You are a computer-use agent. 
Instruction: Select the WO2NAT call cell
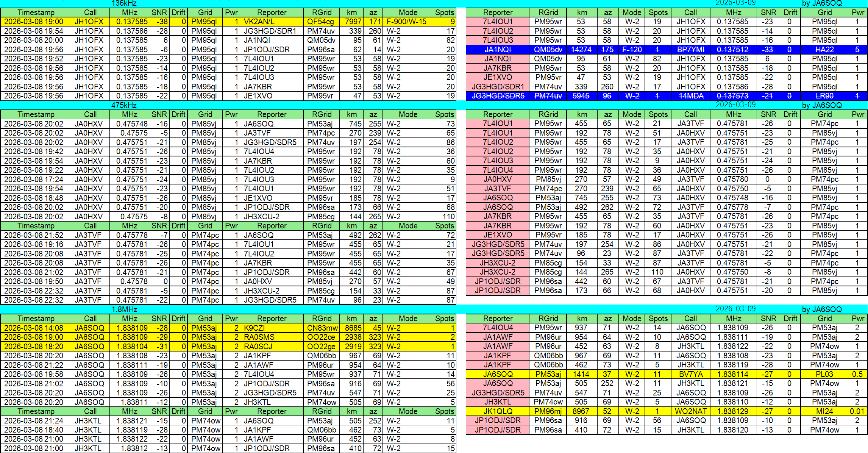[690, 411]
